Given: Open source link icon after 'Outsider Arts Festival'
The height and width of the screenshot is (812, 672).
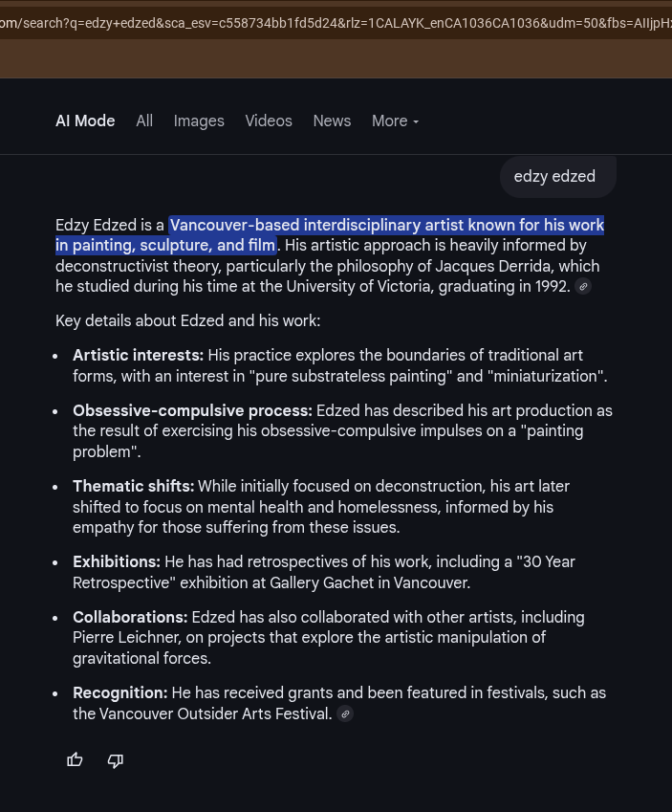Looking at the screenshot, I should (345, 713).
